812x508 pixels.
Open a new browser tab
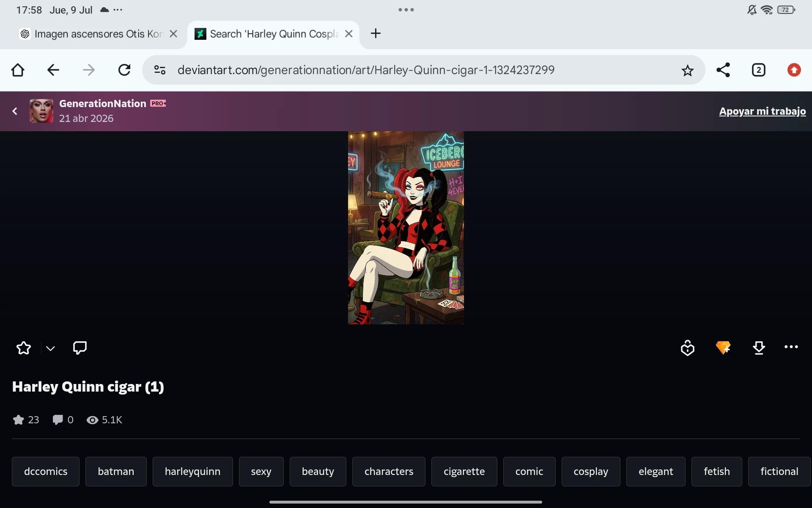[x=376, y=33]
